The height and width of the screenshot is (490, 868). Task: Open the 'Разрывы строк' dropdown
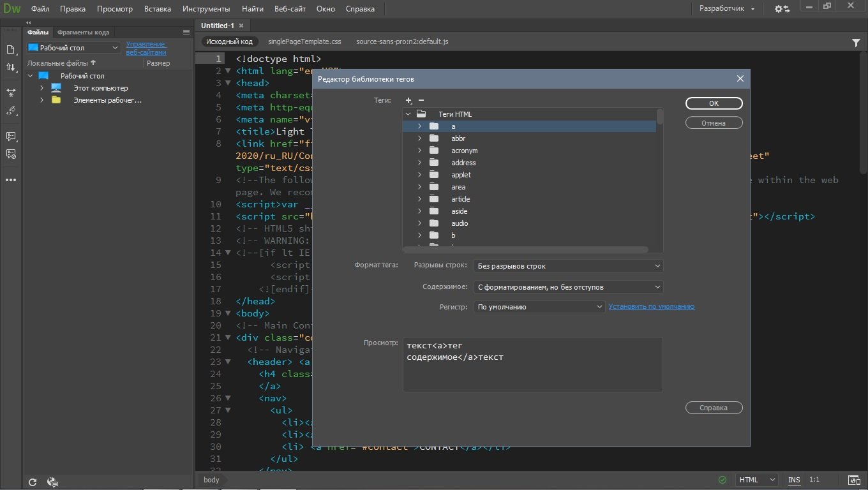tap(568, 266)
